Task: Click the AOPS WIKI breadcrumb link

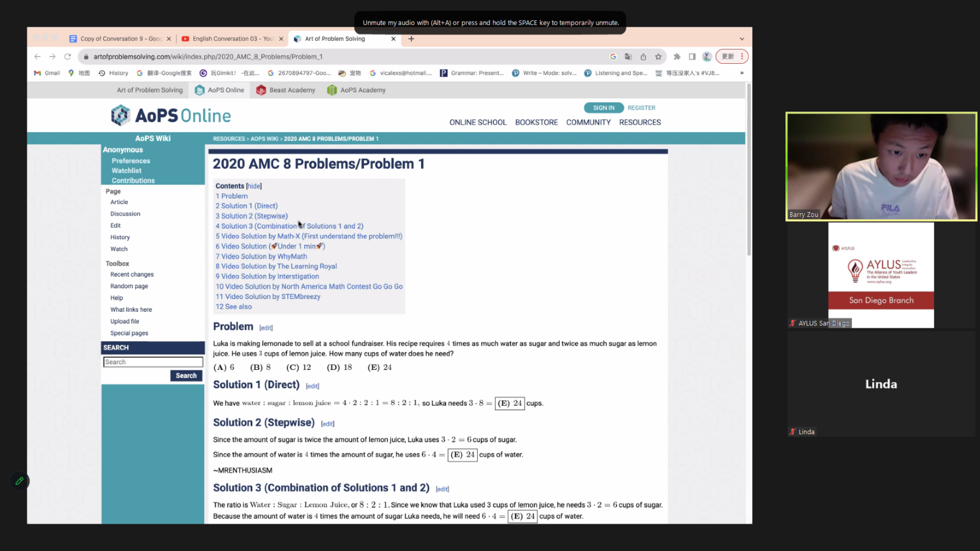Action: tap(264, 139)
